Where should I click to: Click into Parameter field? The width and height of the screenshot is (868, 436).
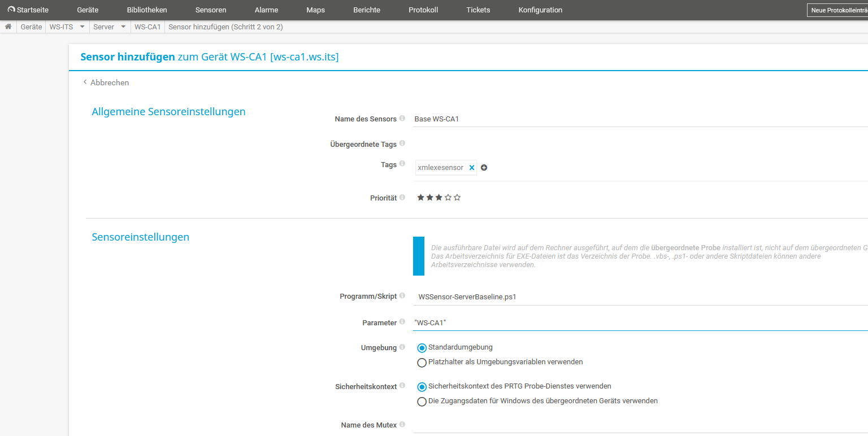pos(640,322)
